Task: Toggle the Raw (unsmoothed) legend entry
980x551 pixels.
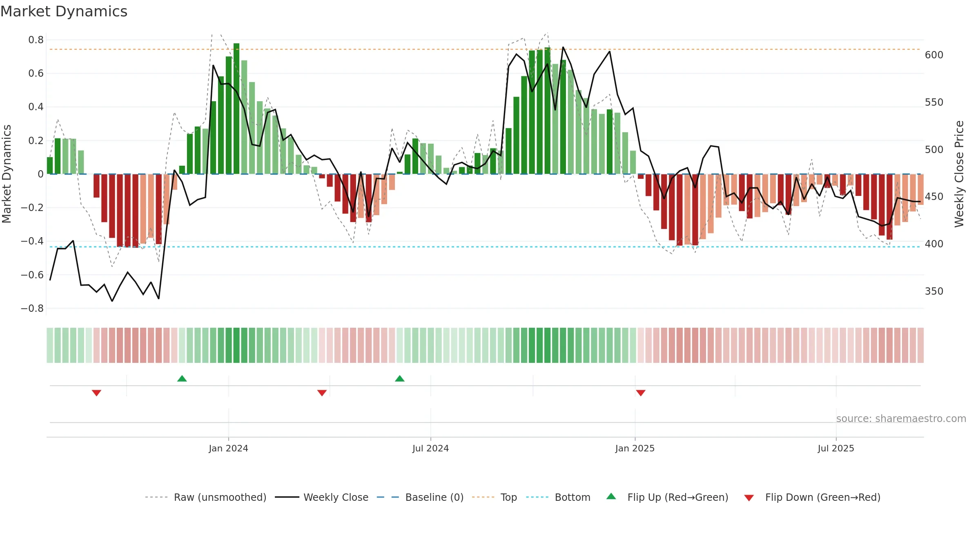Action: point(205,497)
